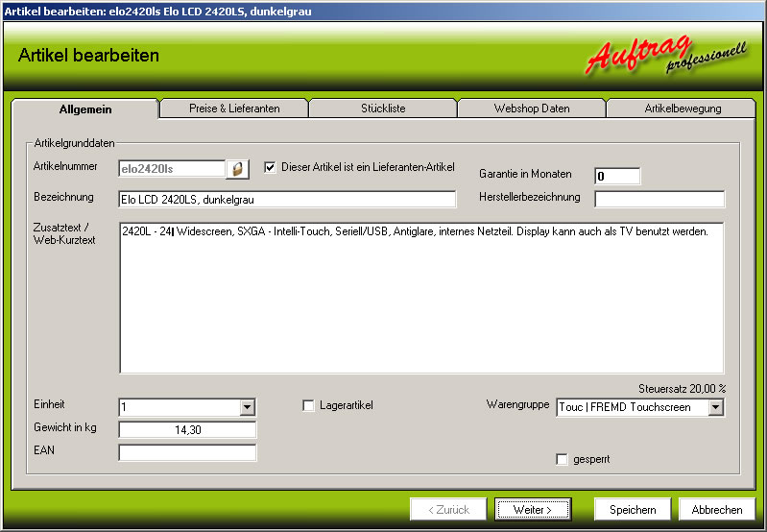Switch to the Allgemein tab
This screenshot has width=767, height=532.
tap(85, 109)
